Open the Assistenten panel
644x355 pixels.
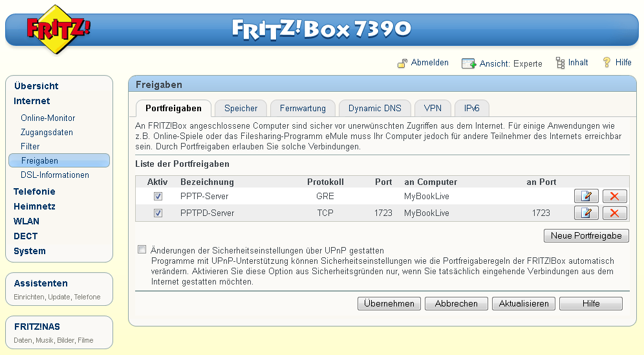click(x=59, y=289)
